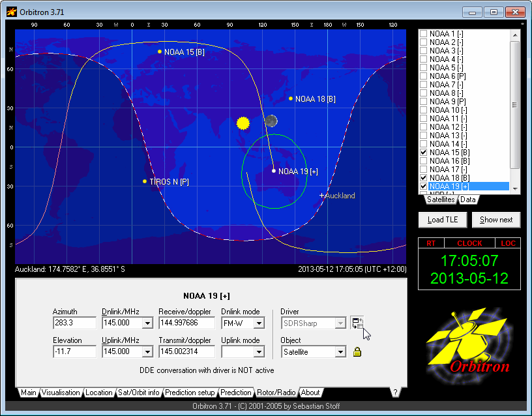The width and height of the screenshot is (532, 416).
Task: Click the yellow padlock icon
Action: [357, 352]
